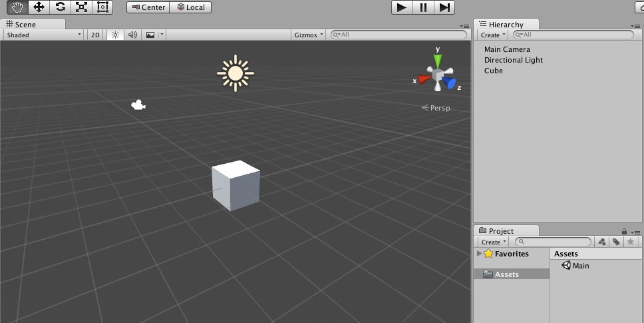Switch to the Hierarchy tab

(x=506, y=24)
